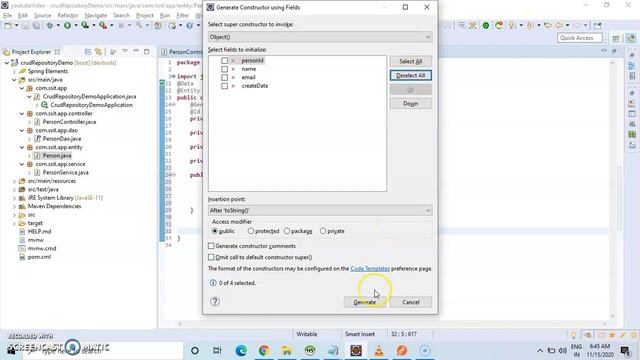This screenshot has width=640, height=360.
Task: Check the personId field checkbox
Action: [224, 60]
